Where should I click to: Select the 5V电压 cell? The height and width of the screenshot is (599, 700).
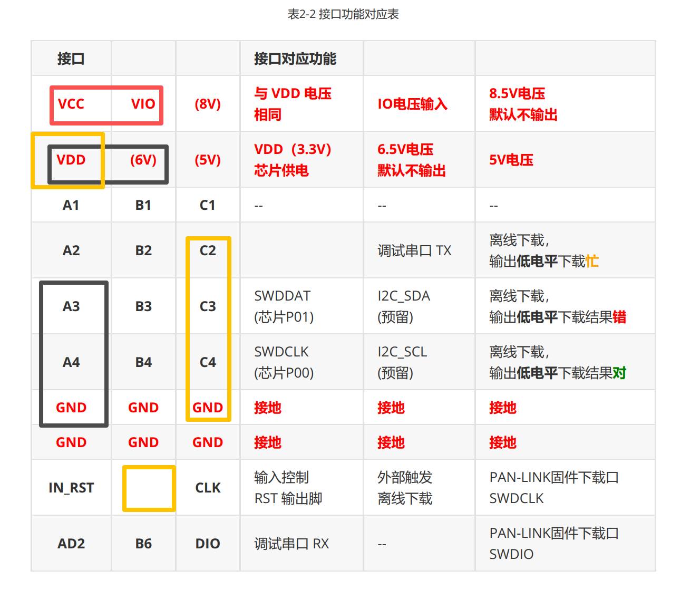(511, 160)
